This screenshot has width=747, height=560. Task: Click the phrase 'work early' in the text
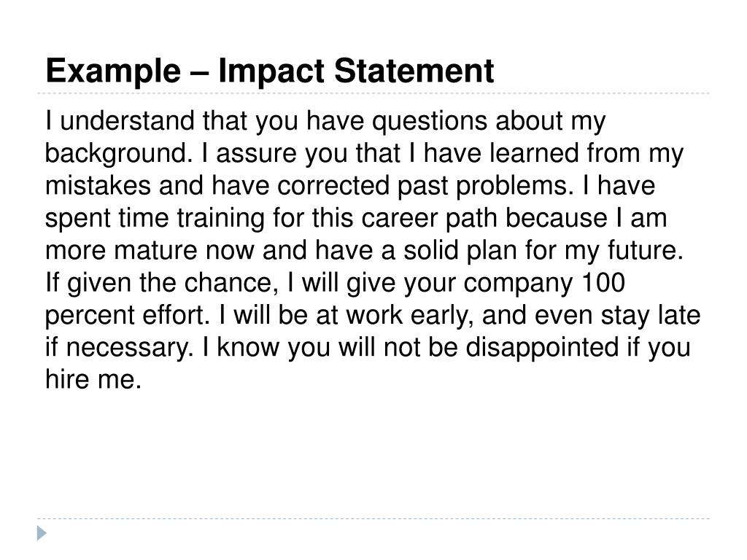click(x=406, y=315)
